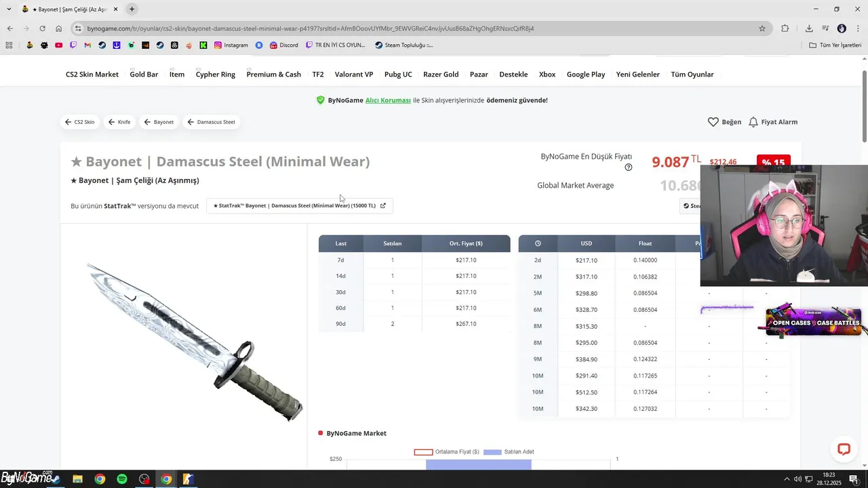Open the tab search dropdown arrow
868x488 pixels.
click(x=9, y=9)
